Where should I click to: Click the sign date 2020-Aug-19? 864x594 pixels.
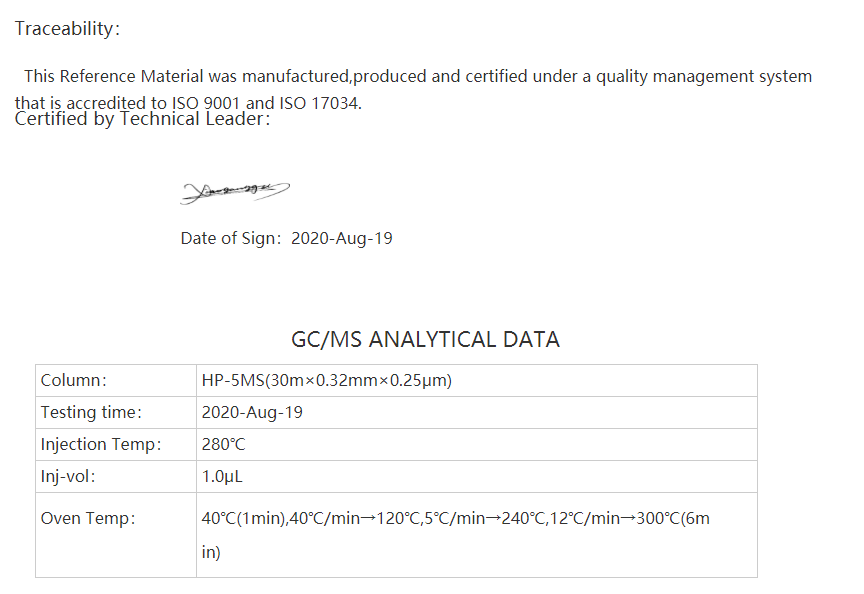(x=342, y=239)
